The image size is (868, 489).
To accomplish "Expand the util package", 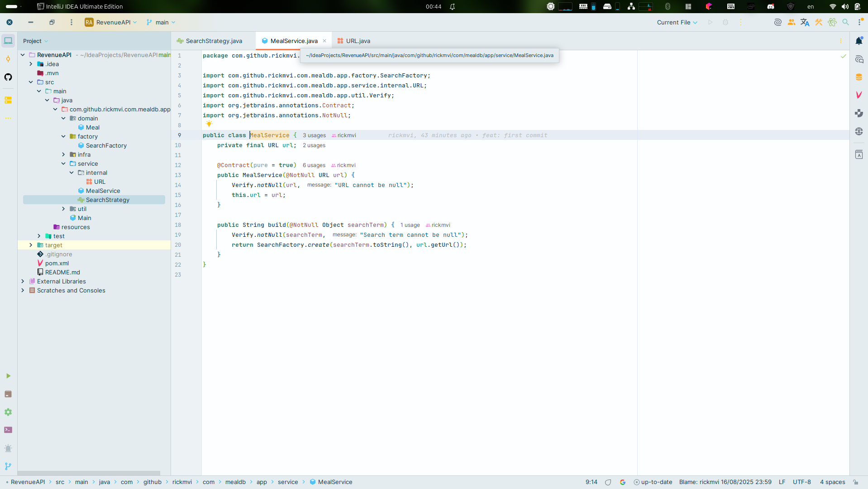I will (x=63, y=209).
